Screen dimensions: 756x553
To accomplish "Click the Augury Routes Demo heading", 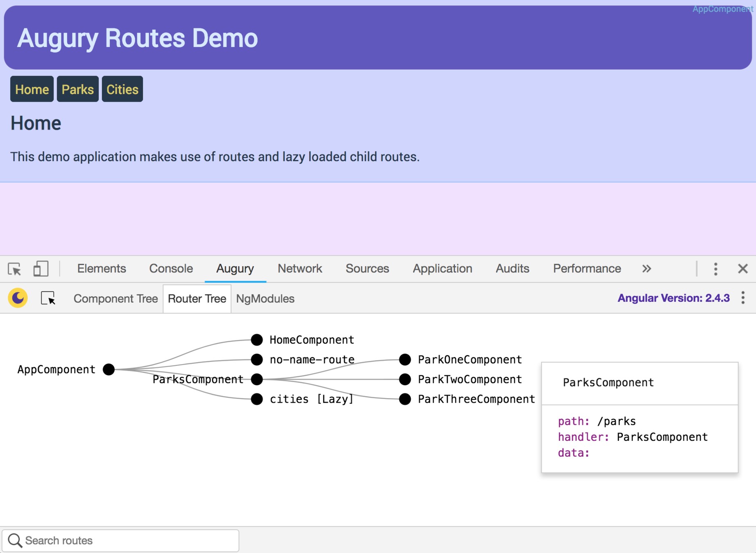I will (138, 38).
